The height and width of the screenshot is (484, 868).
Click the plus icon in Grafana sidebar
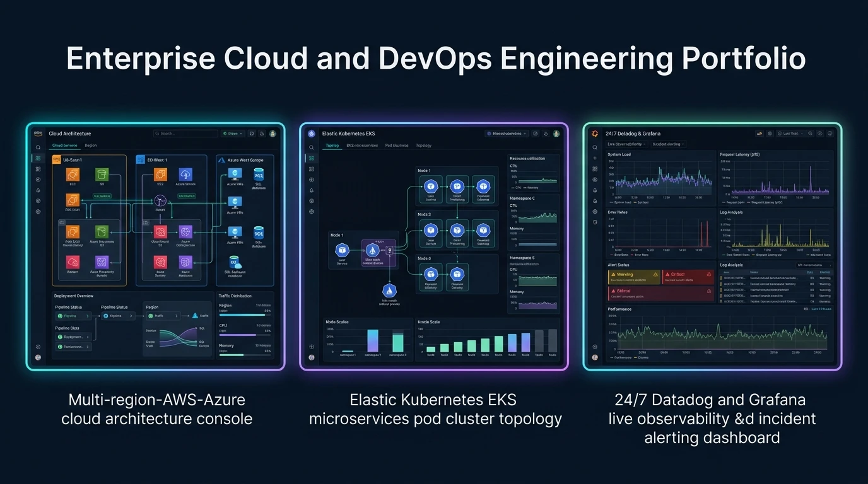click(595, 158)
